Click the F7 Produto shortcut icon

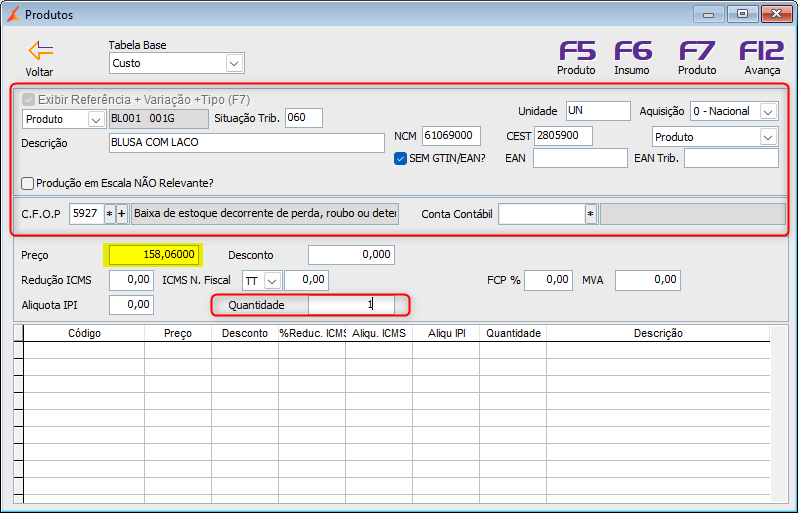pos(697,51)
